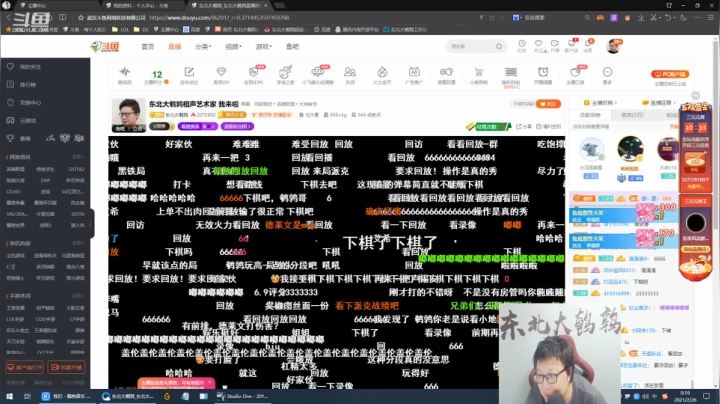720x404 pixels.
Task: Open the flying saucer barrage settings icon
Action: tap(317, 72)
